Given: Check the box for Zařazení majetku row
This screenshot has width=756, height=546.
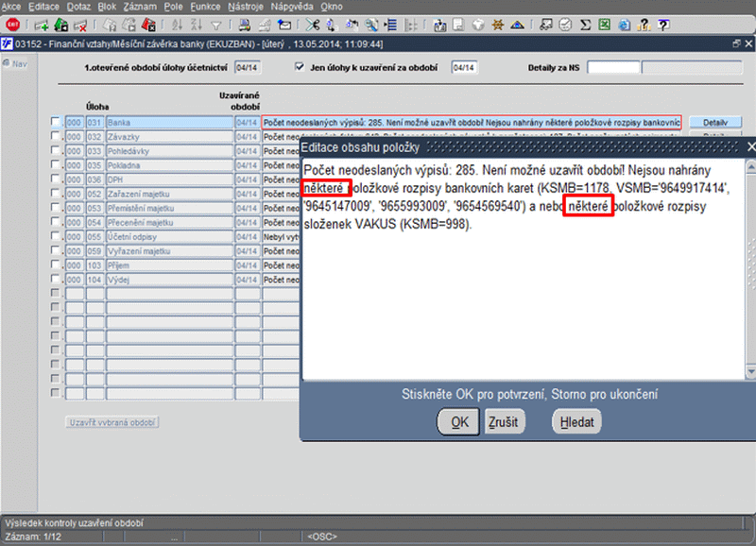Looking at the screenshot, I should [56, 194].
